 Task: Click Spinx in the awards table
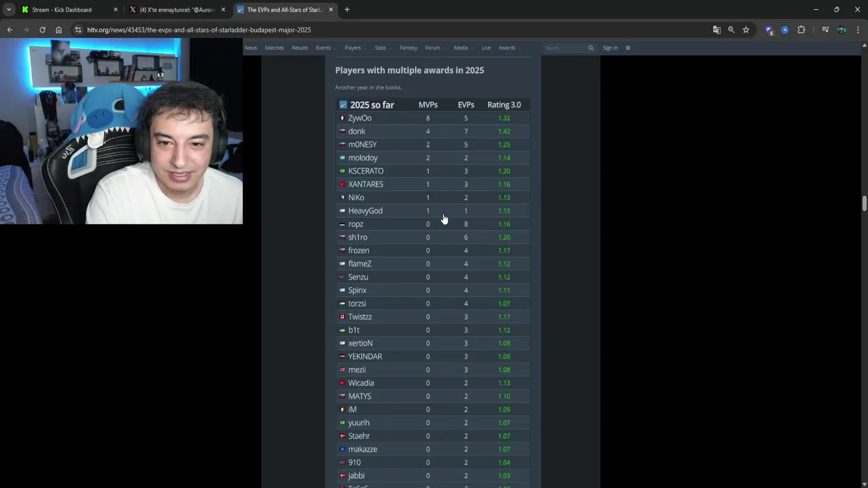point(357,290)
